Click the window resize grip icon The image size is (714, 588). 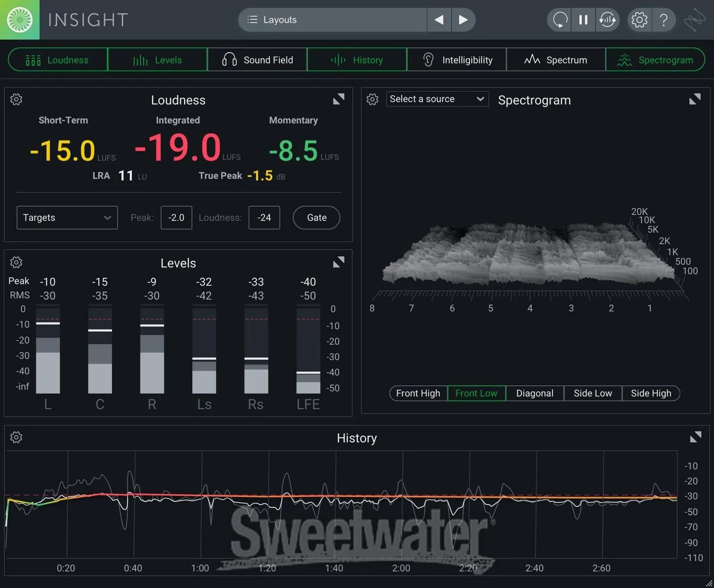click(709, 583)
